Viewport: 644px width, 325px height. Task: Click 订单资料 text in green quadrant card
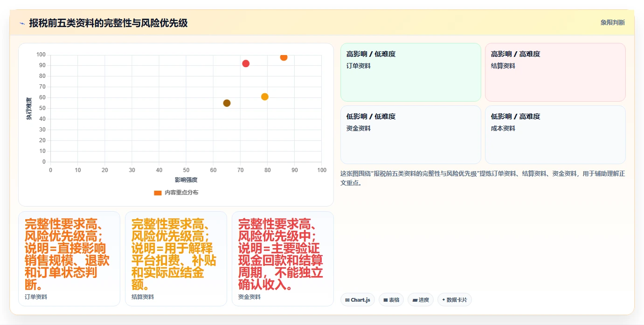coord(359,66)
